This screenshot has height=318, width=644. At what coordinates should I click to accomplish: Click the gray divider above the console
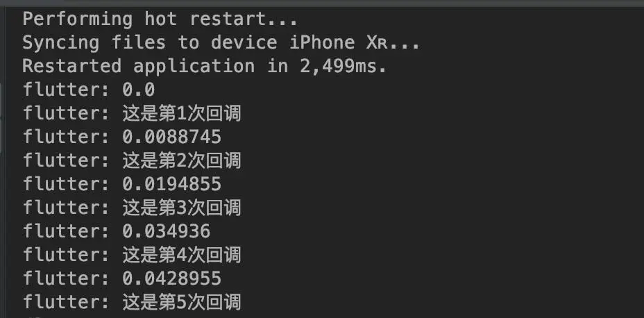click(x=322, y=3)
